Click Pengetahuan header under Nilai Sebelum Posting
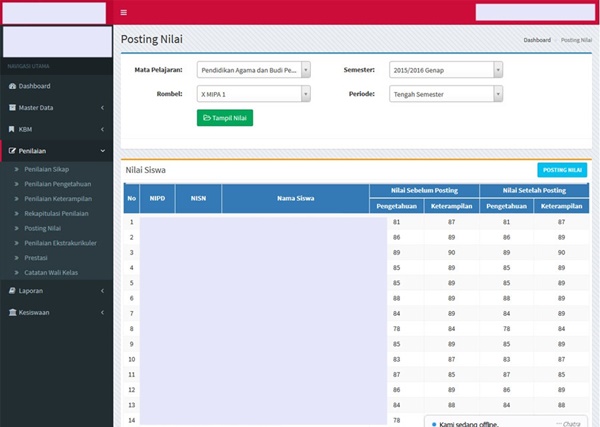The width and height of the screenshot is (600, 427). point(396,206)
